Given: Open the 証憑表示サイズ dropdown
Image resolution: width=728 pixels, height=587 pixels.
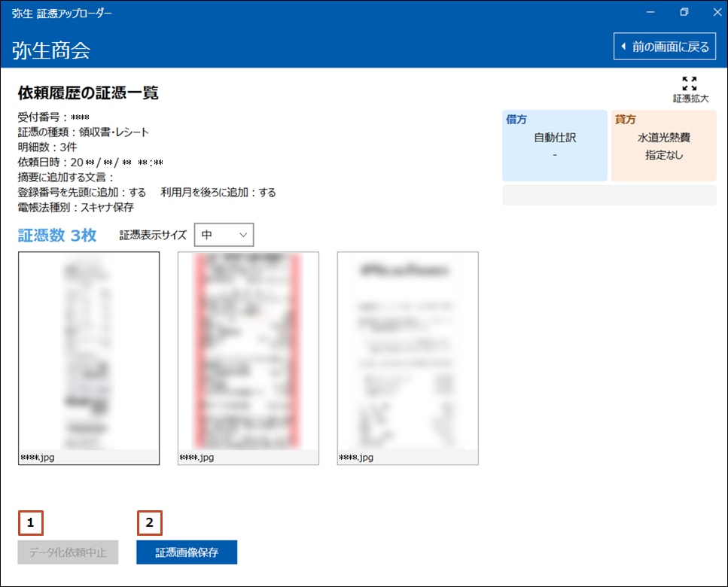Looking at the screenshot, I should tap(224, 235).
